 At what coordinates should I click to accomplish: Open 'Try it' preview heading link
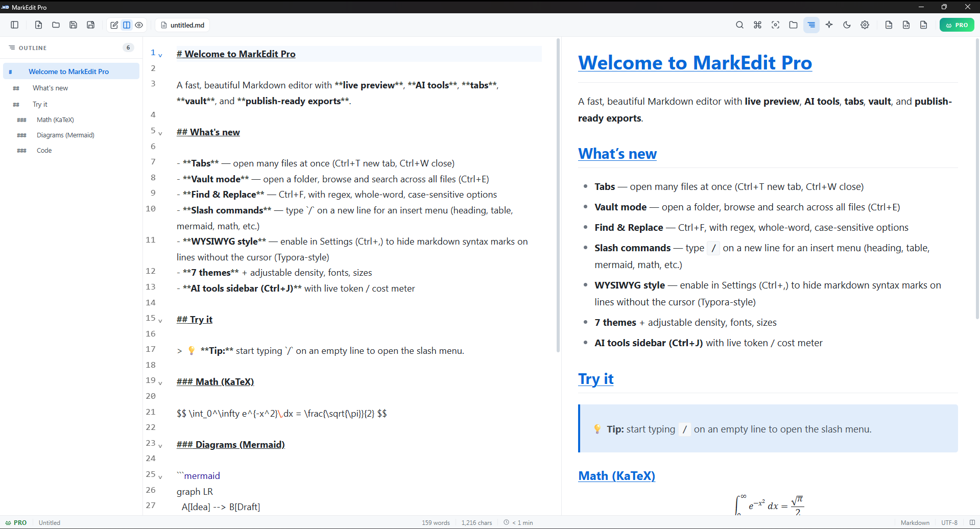coord(596,379)
